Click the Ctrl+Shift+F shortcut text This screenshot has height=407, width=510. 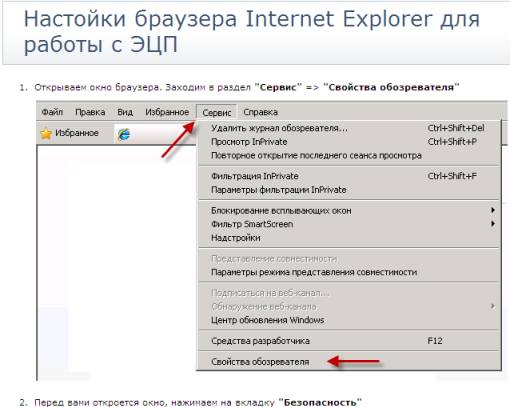(452, 176)
